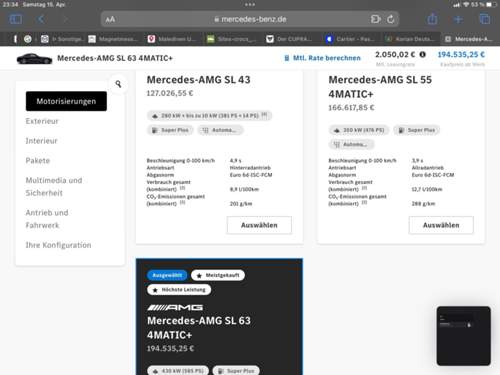Click the Mercedes-AMG SL 43 title
The width and height of the screenshot is (500, 375).
[x=198, y=80]
